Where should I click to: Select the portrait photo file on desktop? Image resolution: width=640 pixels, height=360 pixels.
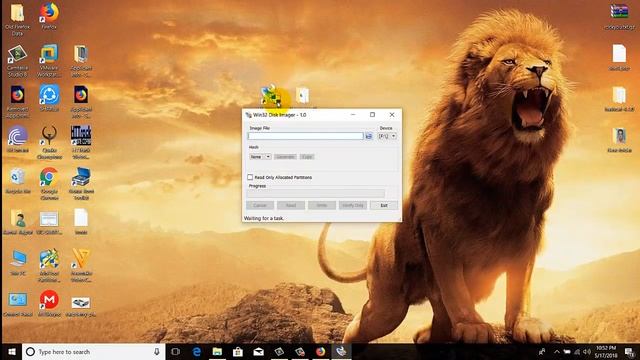[620, 140]
